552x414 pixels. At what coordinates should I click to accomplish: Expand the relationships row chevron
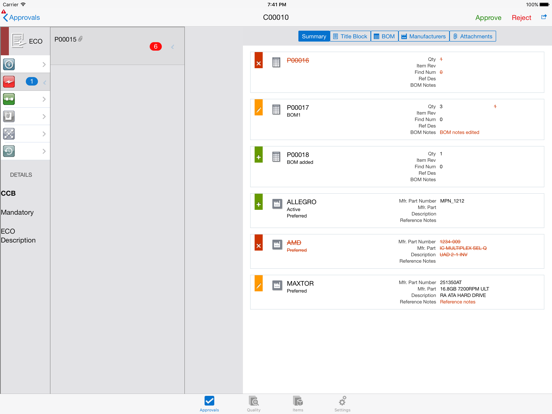click(x=44, y=134)
